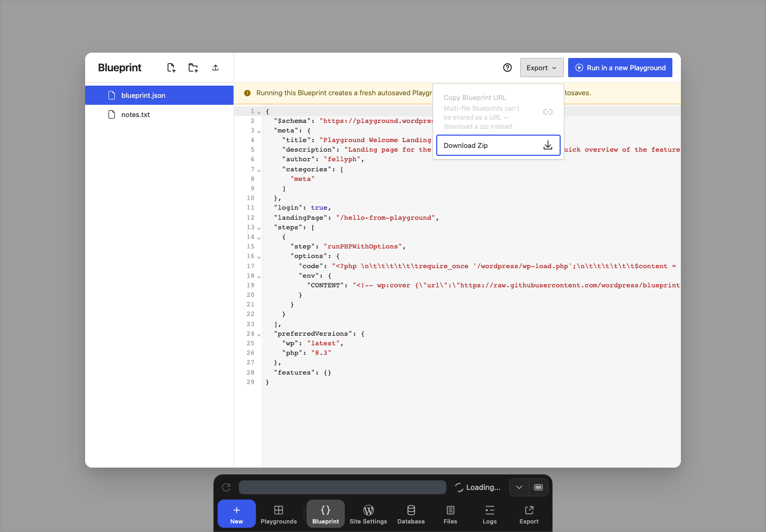Click the panel toggle icon beside the chevron
The image size is (766, 532).
point(538,487)
